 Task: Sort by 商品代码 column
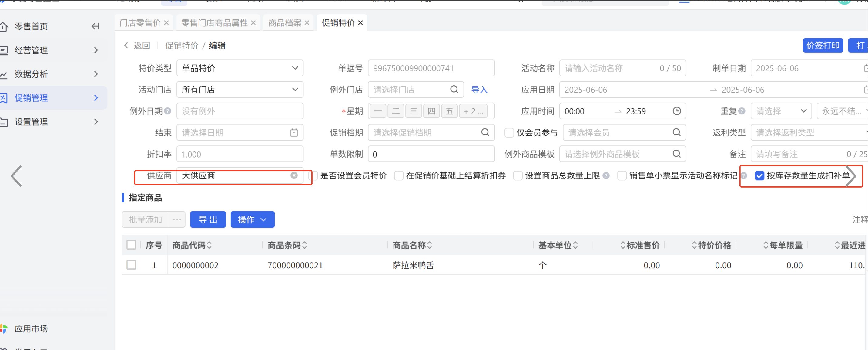[x=209, y=245]
